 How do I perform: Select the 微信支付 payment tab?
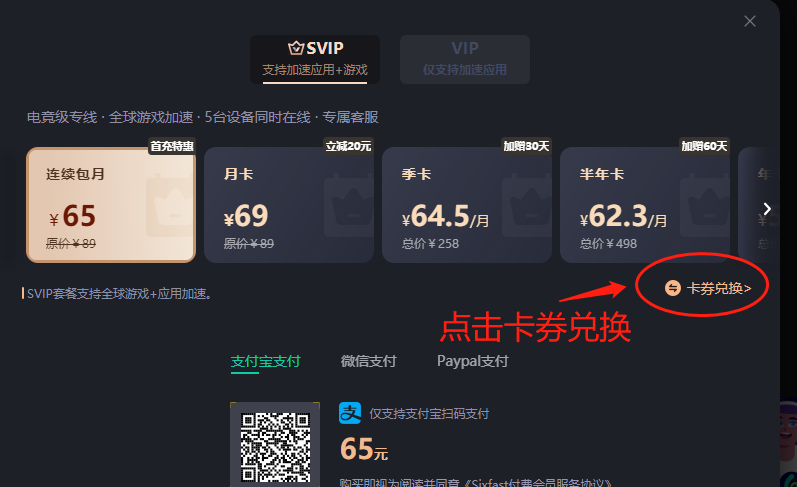[368, 361]
